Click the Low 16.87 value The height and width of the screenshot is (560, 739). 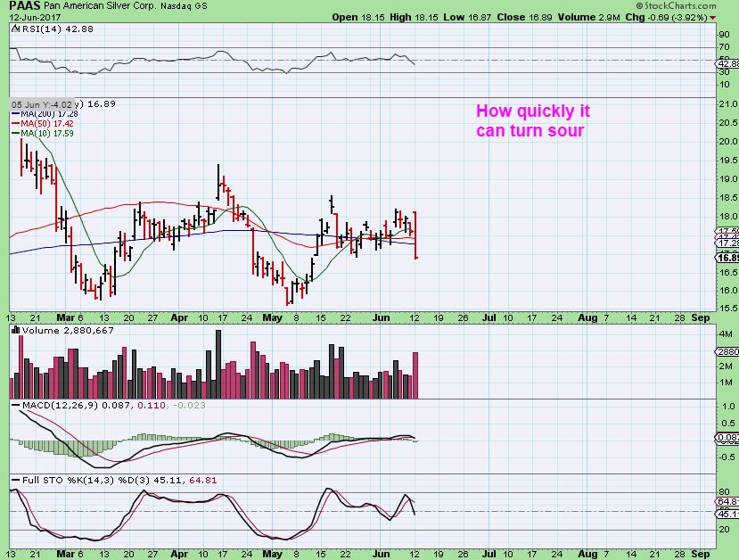tap(467, 18)
